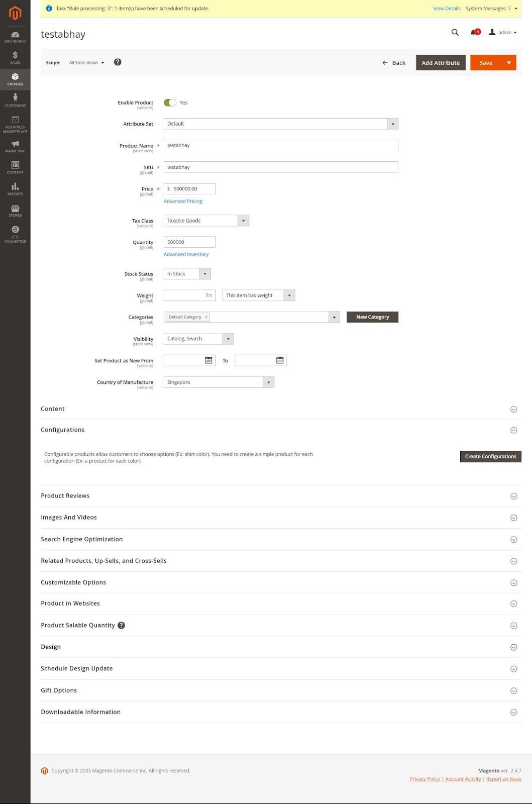
Task: Open the admin account menu
Action: point(503,33)
